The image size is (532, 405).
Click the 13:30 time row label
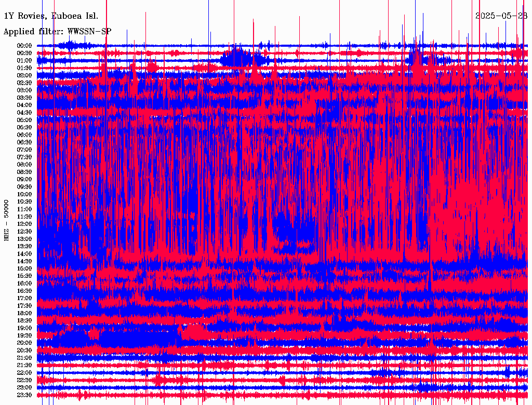coord(25,246)
